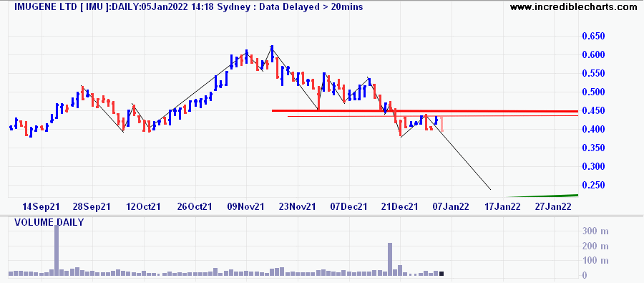Viewport: 644px width, 283px height.
Task: Select the 0.350 price axis label
Action: 593,148
